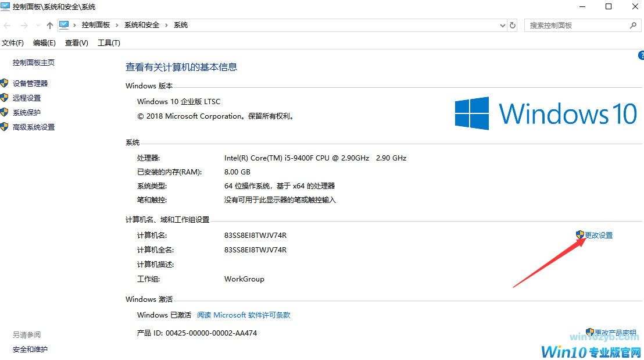The image size is (644, 360).
Task: Click the computer icon in address bar
Action: click(64, 25)
